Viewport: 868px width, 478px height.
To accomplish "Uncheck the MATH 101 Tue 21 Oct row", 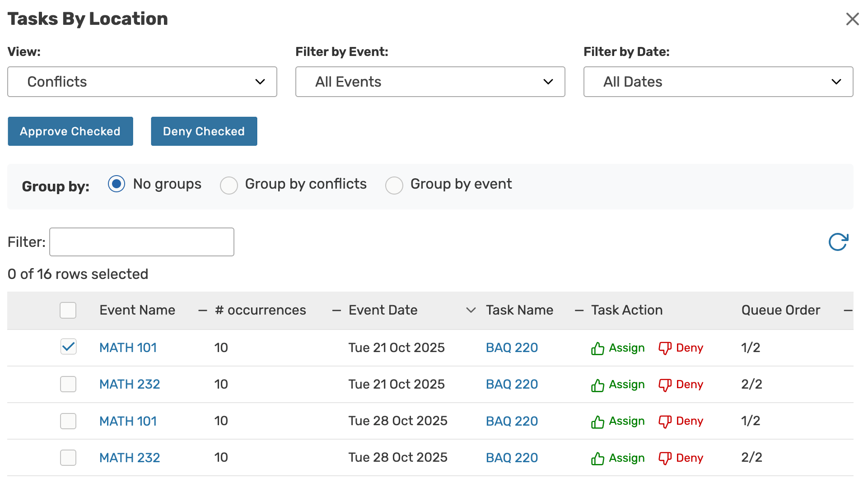I will pos(68,347).
